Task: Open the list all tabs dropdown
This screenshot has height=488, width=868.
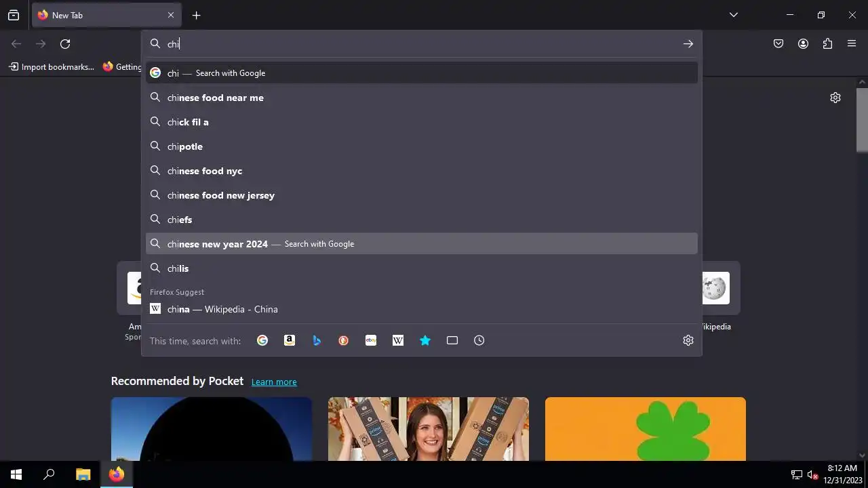Action: point(733,15)
